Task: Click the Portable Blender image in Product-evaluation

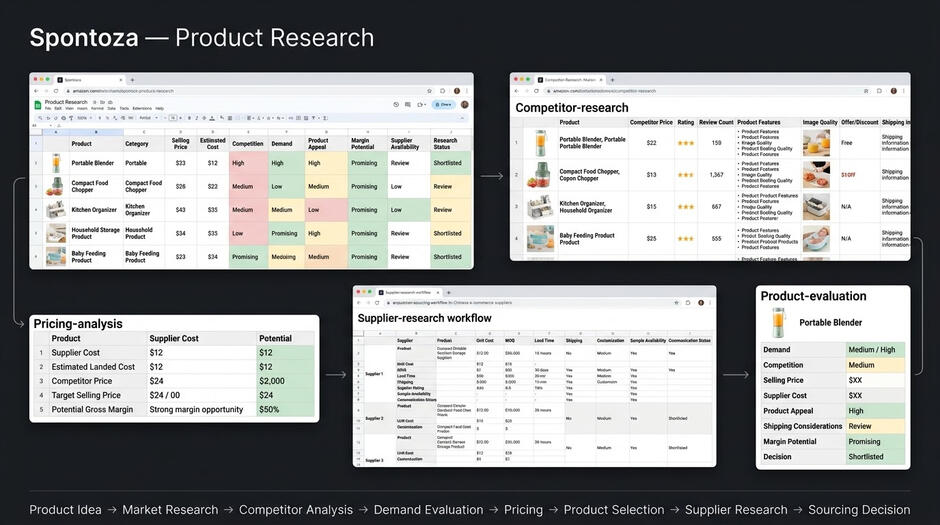Action: (778, 322)
